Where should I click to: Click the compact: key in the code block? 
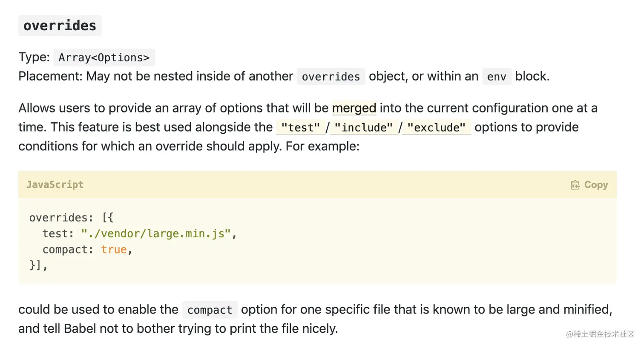[x=64, y=249]
